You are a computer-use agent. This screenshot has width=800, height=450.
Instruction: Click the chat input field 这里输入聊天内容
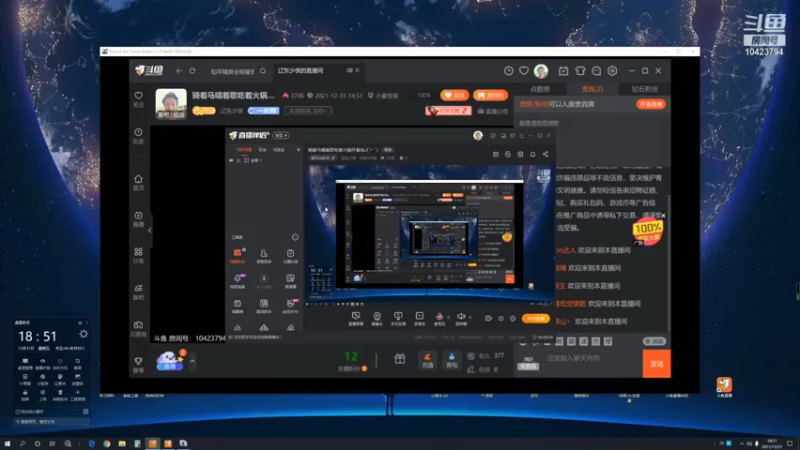pyautogui.click(x=592, y=359)
